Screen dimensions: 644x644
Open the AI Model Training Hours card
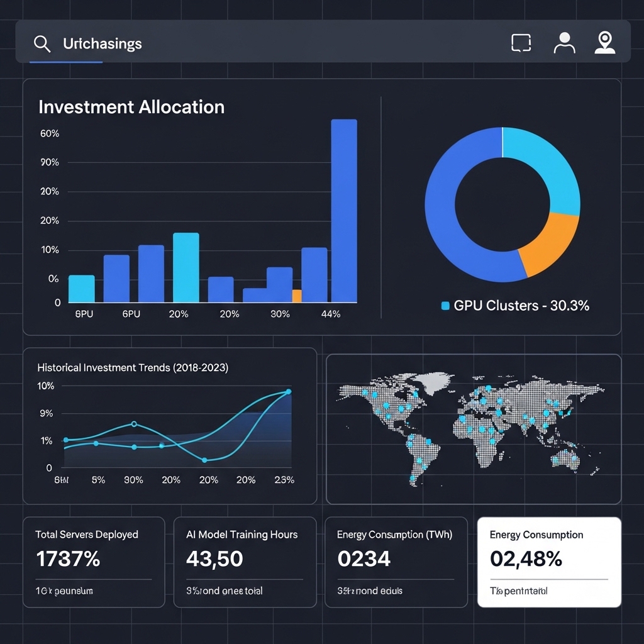(245, 562)
